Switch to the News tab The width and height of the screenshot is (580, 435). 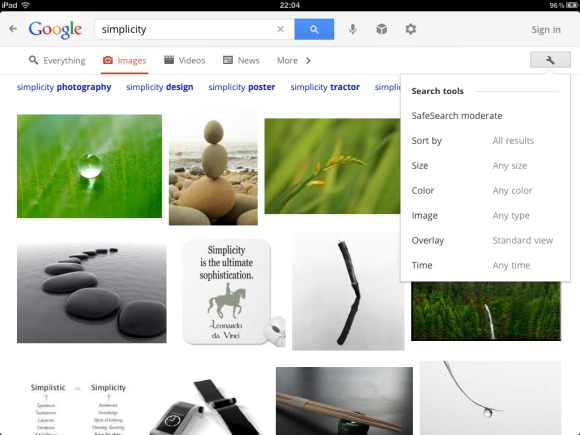tap(241, 60)
